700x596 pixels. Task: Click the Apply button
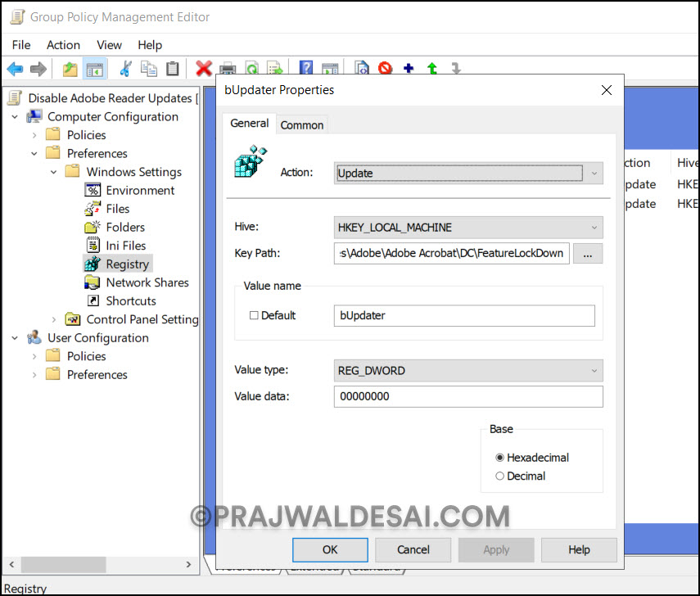(496, 549)
